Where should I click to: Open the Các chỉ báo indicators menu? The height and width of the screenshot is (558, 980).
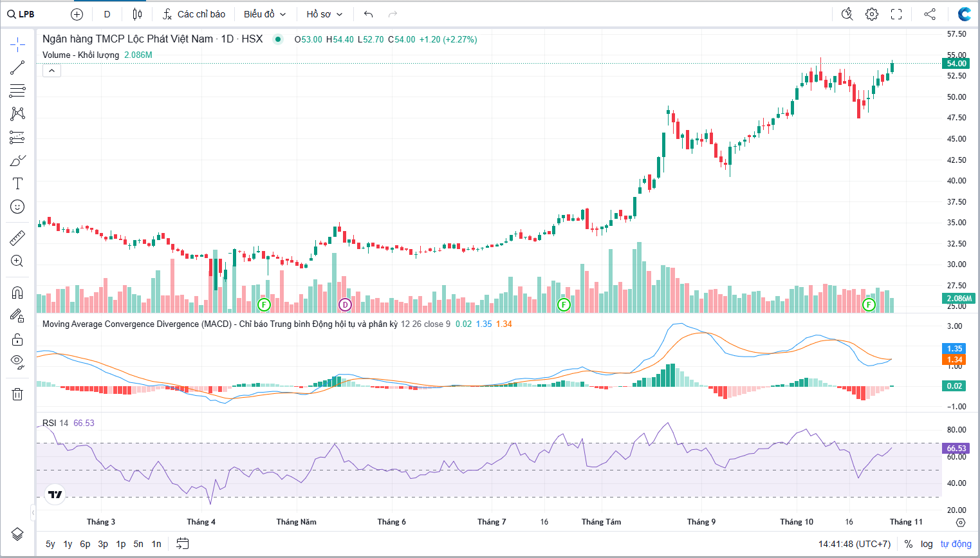(194, 14)
